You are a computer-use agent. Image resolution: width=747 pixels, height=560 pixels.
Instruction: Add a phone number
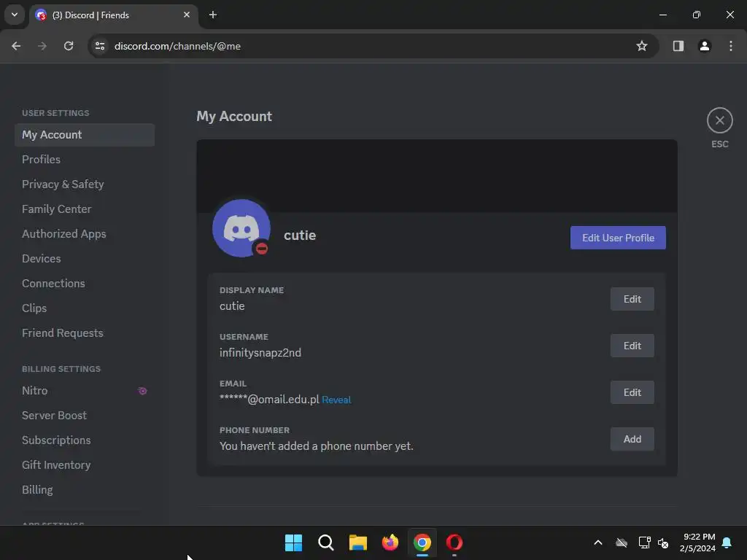coord(632,439)
